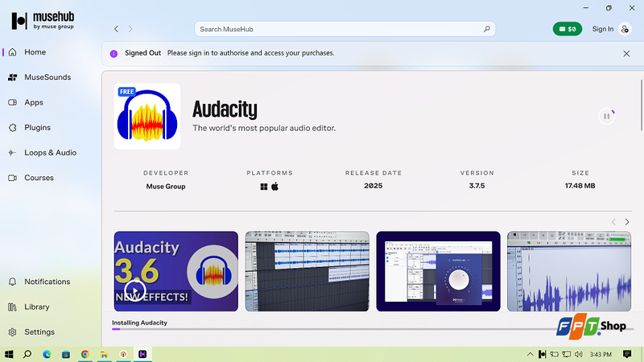Image resolution: width=644 pixels, height=362 pixels.
Task: Click into the Search MuseHub field
Action: [x=345, y=29]
